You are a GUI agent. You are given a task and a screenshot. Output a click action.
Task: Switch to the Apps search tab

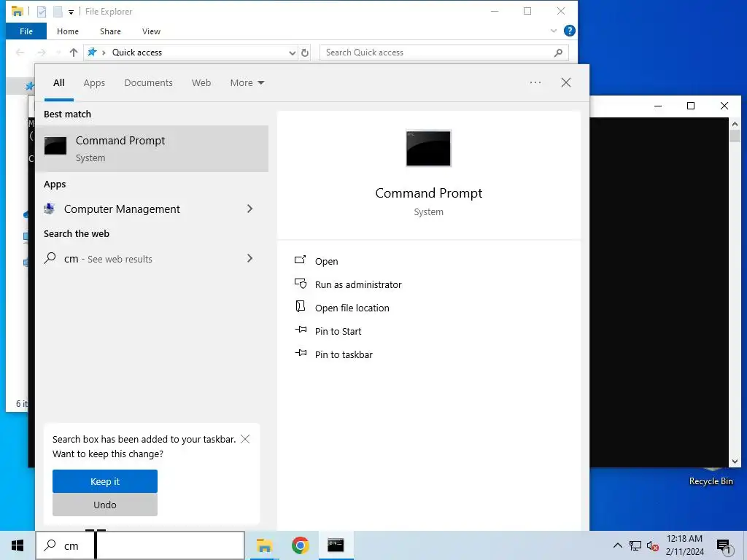(94, 83)
